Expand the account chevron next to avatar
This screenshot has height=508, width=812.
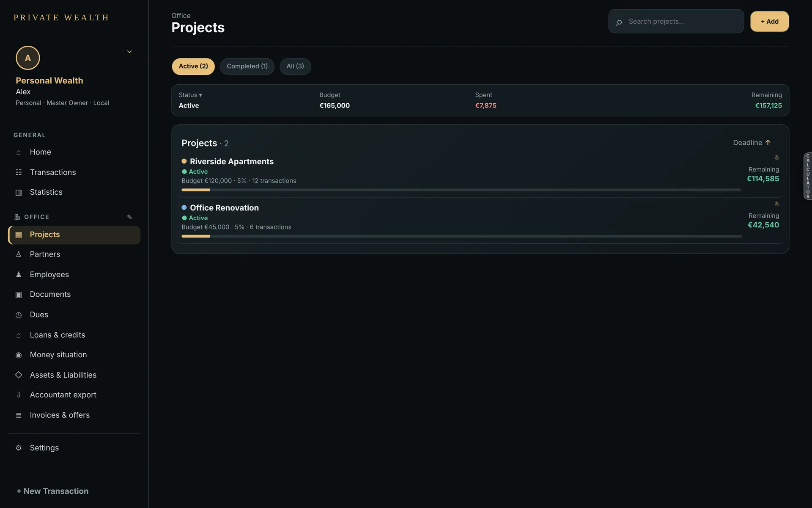coord(129,52)
